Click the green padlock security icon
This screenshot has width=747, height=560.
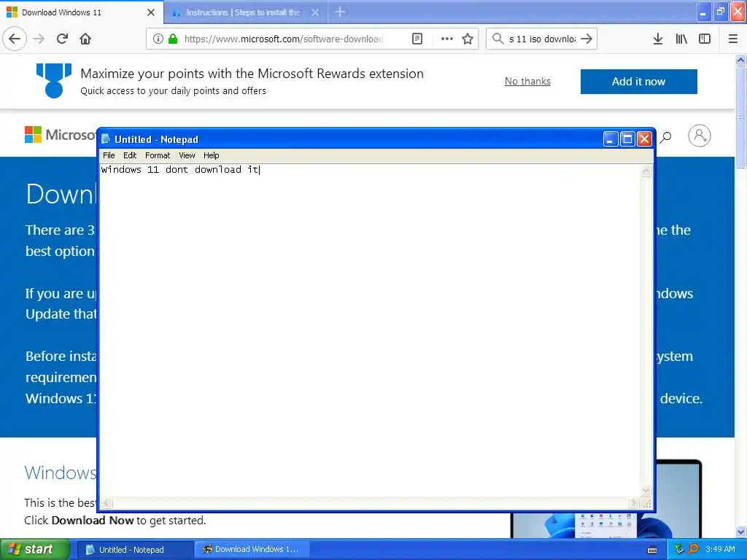[173, 39]
